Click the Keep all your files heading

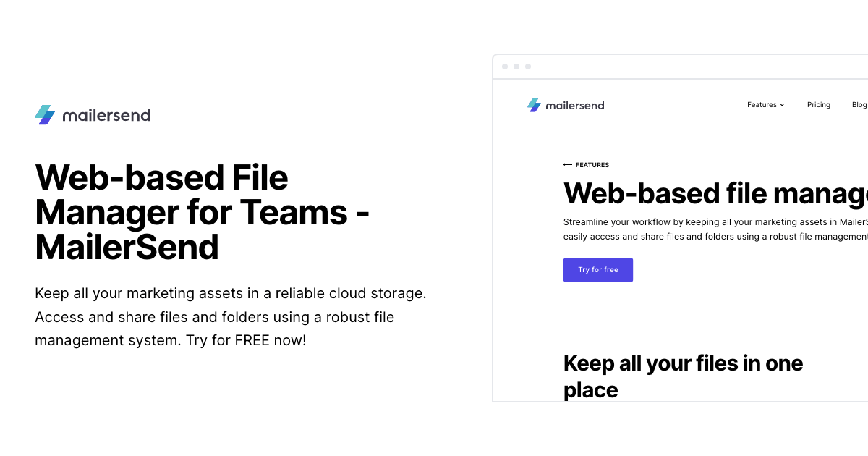[x=683, y=376]
